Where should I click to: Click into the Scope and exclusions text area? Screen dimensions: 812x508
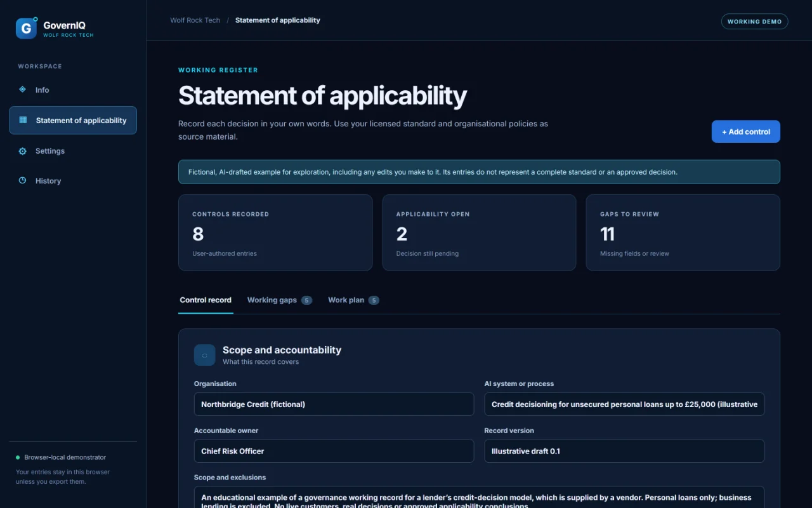pos(479,497)
